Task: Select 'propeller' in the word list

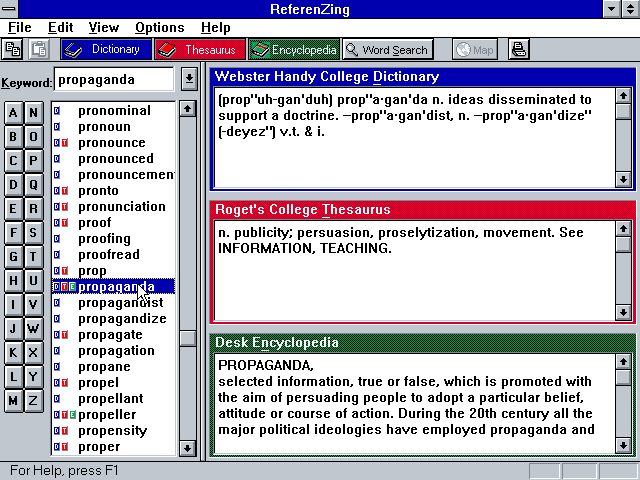Action: pos(114,415)
